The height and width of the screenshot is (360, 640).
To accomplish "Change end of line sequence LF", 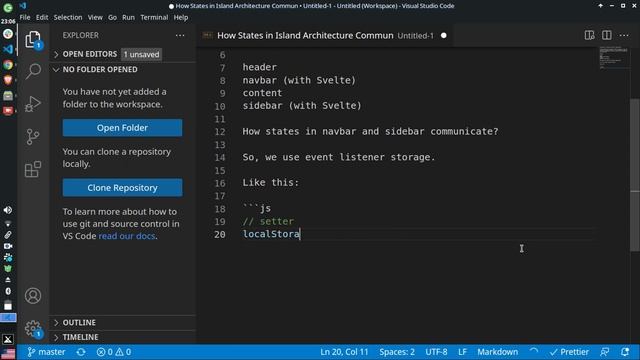I will [462, 352].
